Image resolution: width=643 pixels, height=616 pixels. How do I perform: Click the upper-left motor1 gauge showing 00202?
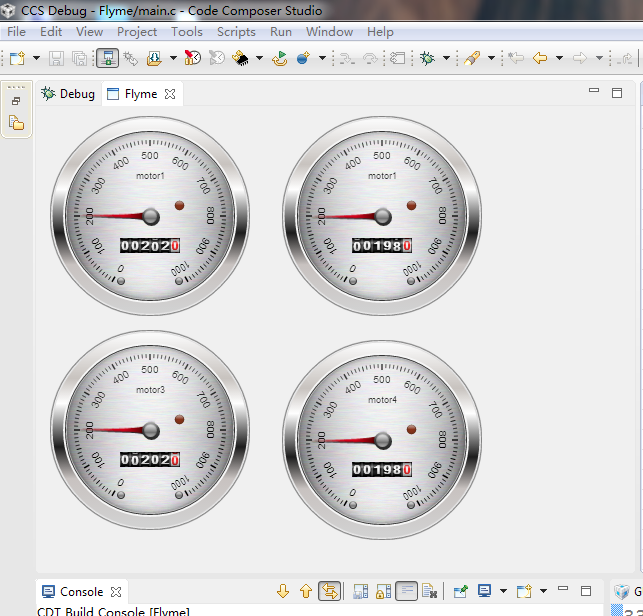click(x=150, y=216)
